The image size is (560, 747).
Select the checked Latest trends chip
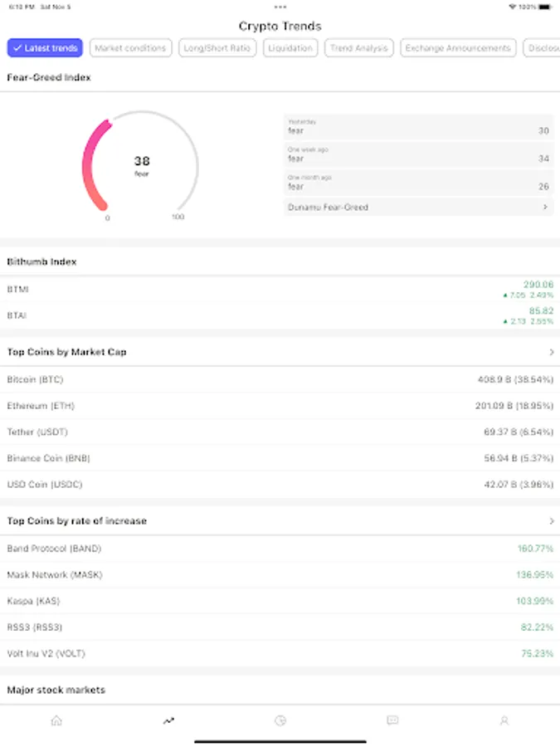(x=45, y=48)
